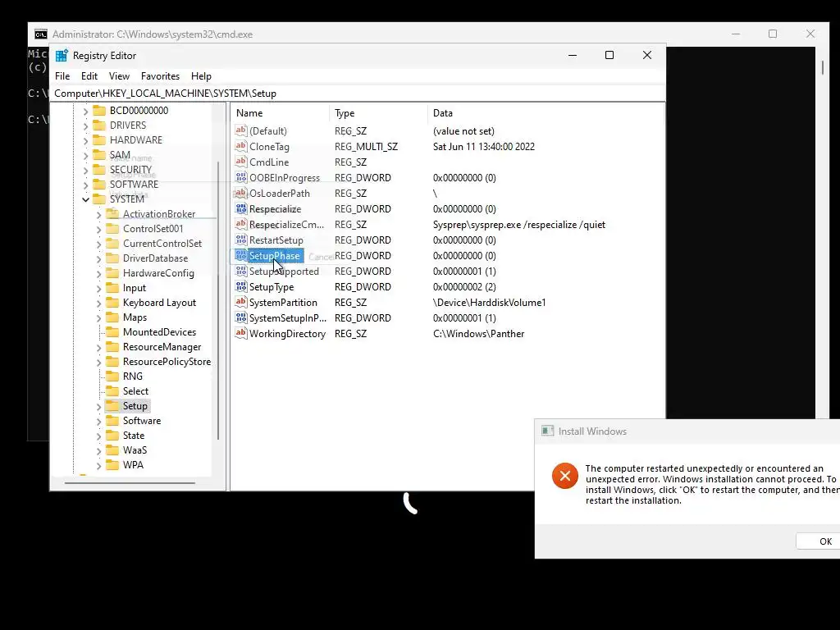The image size is (840, 630).
Task: Click the RespecializeCm... string icon
Action: (x=241, y=225)
